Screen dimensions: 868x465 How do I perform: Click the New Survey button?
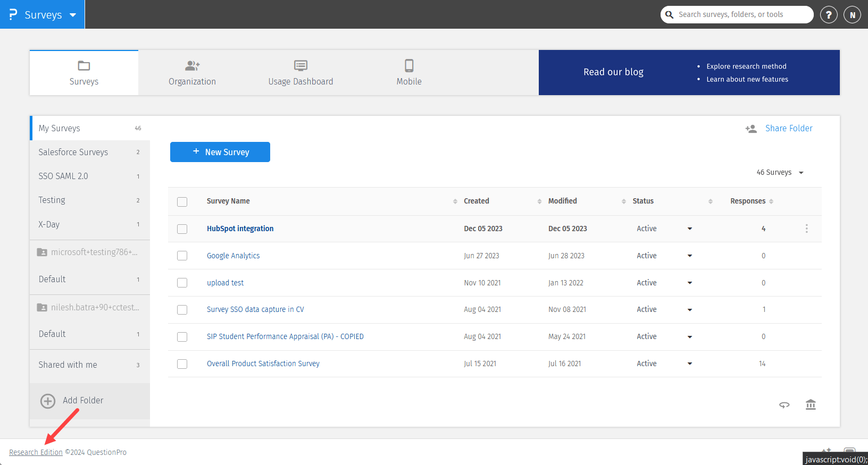pos(220,152)
